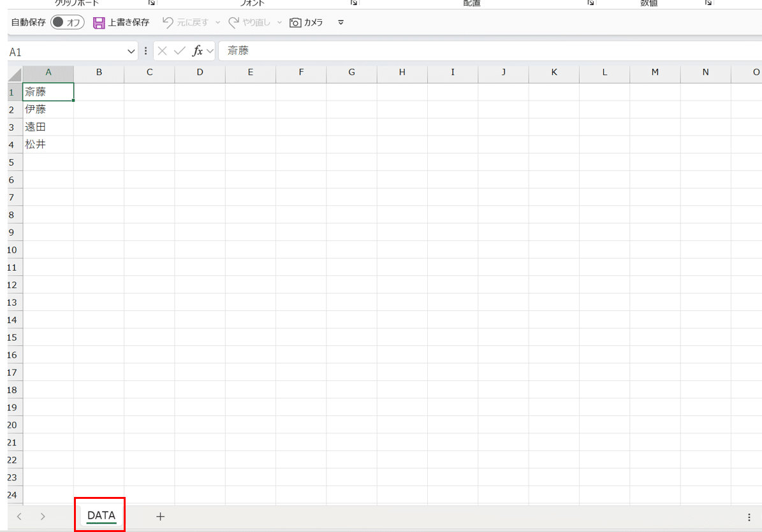The image size is (762, 532).
Task: Click the Select All corner triangle
Action: point(15,73)
